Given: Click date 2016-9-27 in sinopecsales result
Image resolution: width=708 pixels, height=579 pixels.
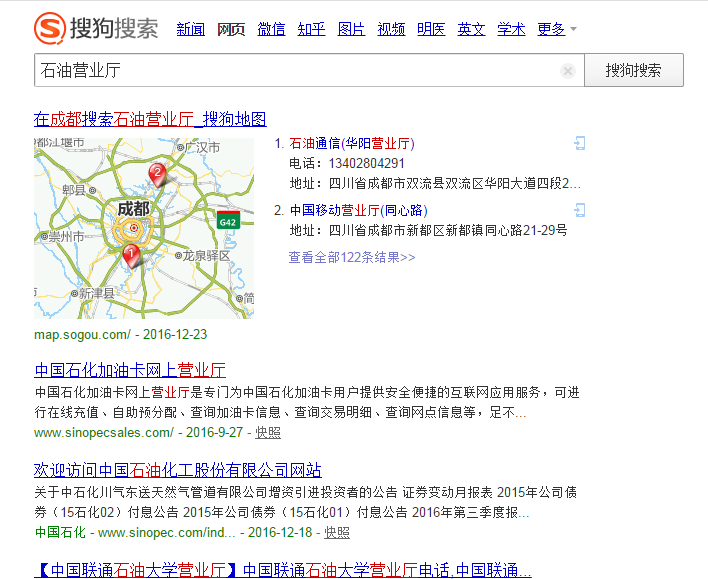Looking at the screenshot, I should coord(214,433).
